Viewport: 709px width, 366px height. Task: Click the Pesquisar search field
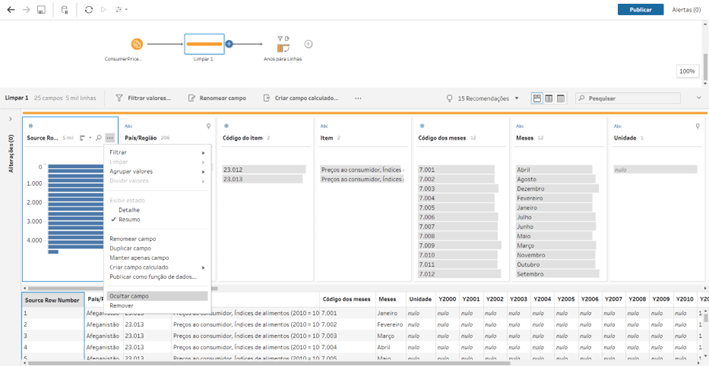point(628,98)
